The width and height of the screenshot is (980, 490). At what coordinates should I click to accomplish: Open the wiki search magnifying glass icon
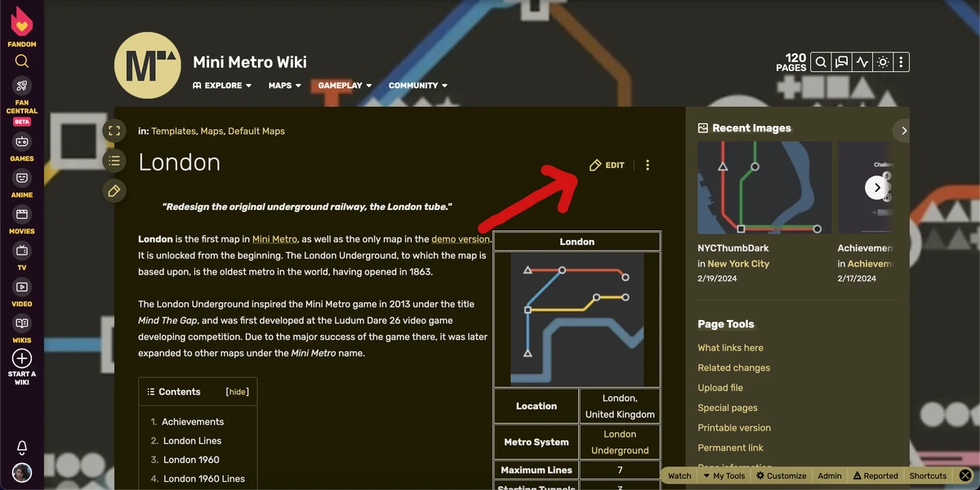coord(820,61)
